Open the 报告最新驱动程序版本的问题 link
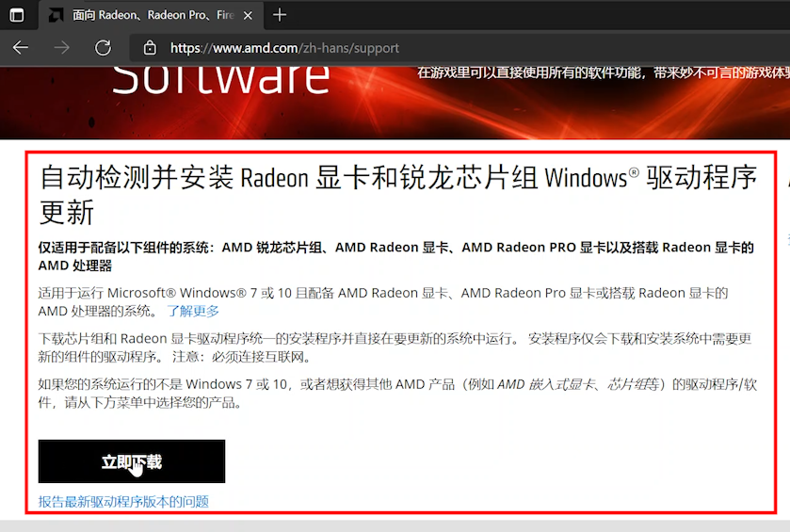 [123, 502]
